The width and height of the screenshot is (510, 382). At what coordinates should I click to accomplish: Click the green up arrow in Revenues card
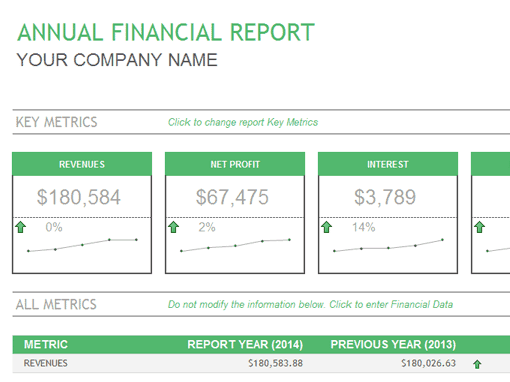pyautogui.click(x=20, y=227)
